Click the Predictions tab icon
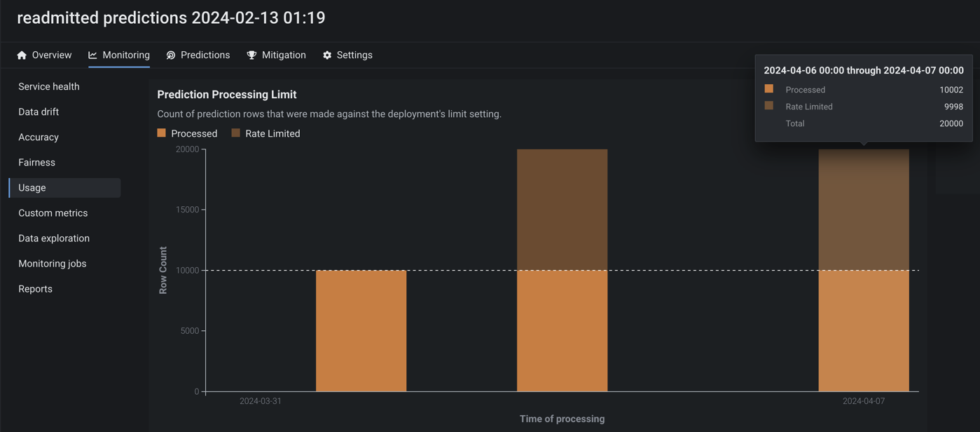Screen dimensions: 980x432 pyautogui.click(x=171, y=55)
